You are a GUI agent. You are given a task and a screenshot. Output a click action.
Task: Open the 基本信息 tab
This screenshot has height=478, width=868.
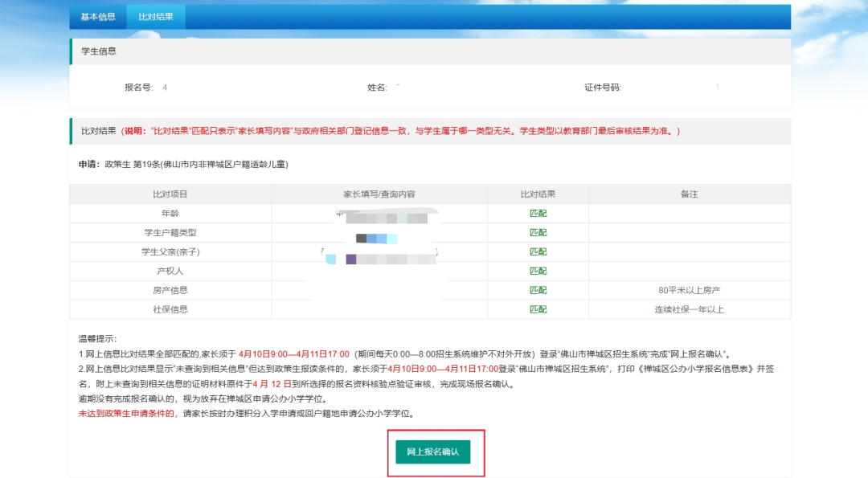point(98,17)
